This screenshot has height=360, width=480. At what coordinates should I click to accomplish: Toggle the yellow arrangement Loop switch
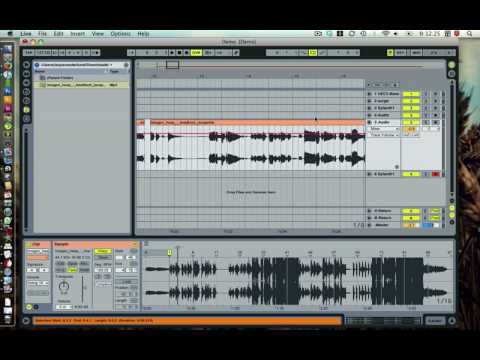click(313, 53)
